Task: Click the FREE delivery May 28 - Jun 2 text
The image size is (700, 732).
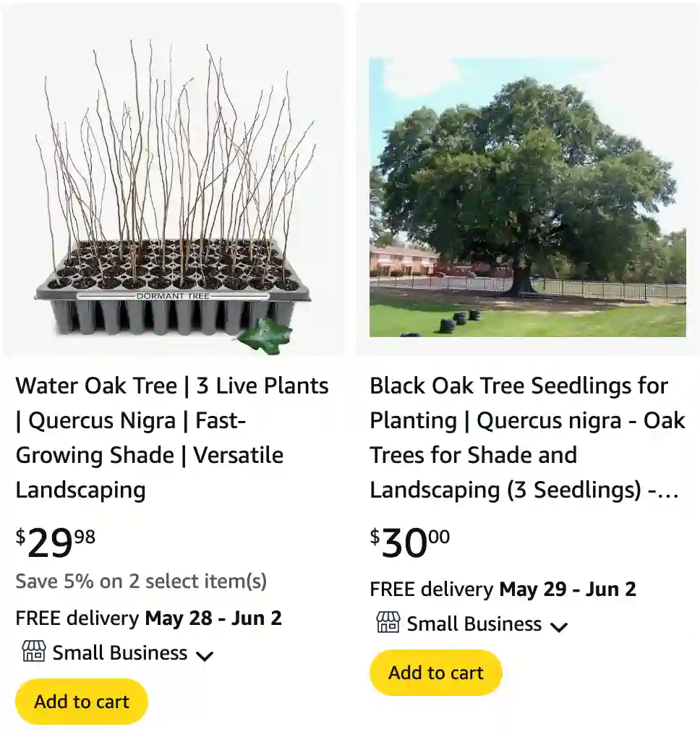Action: 148,618
